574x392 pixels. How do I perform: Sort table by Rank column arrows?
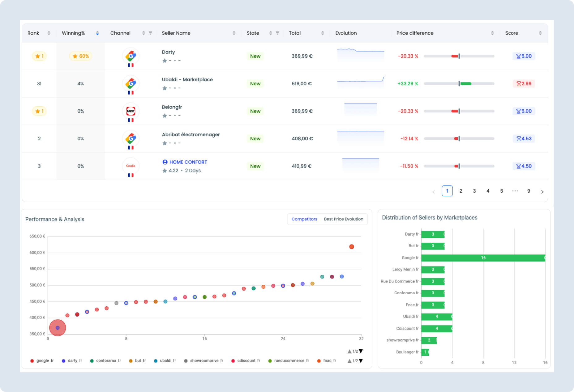[49, 33]
